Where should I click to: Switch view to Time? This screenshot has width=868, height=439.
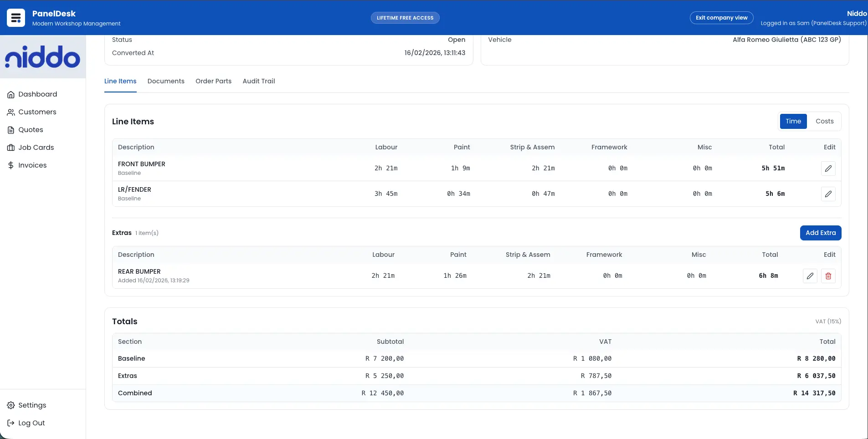(x=794, y=121)
